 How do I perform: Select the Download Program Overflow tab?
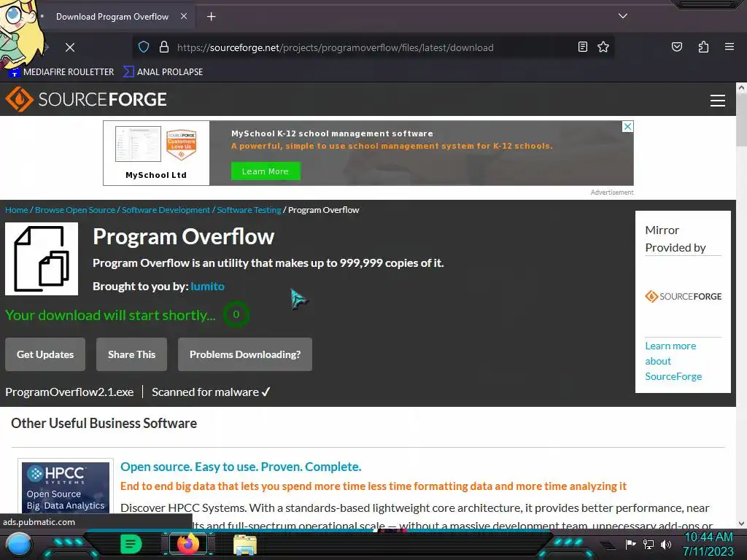112,17
